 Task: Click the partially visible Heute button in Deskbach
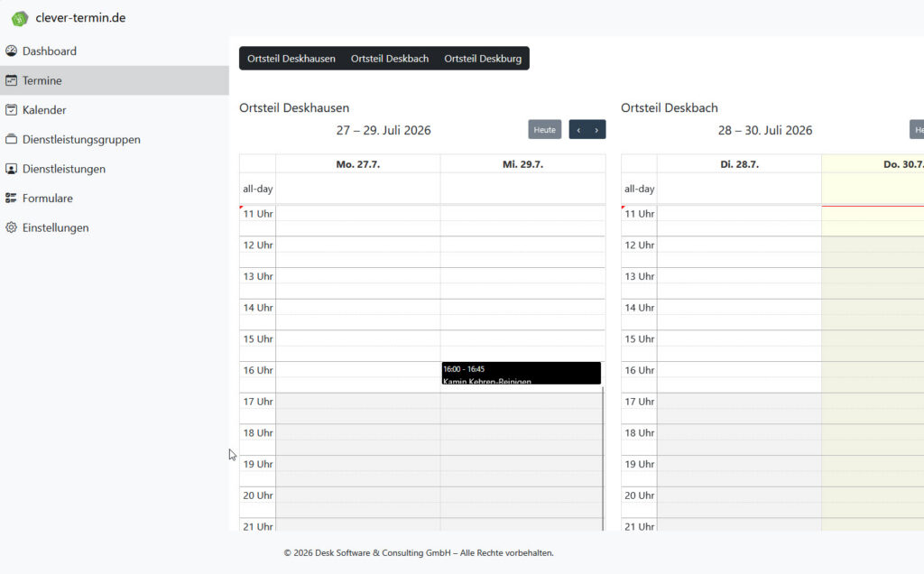point(917,130)
